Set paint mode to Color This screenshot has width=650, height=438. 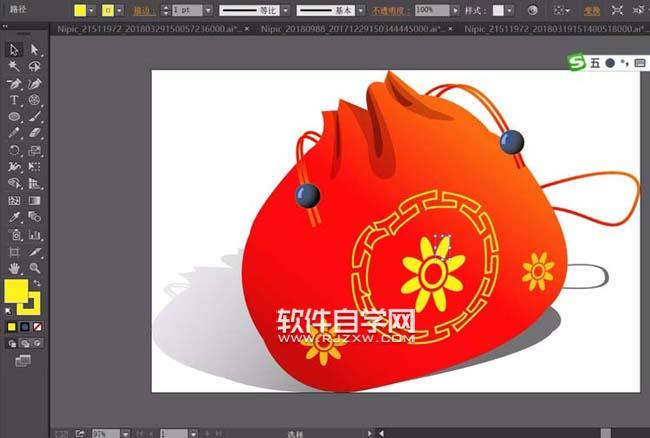[12, 327]
